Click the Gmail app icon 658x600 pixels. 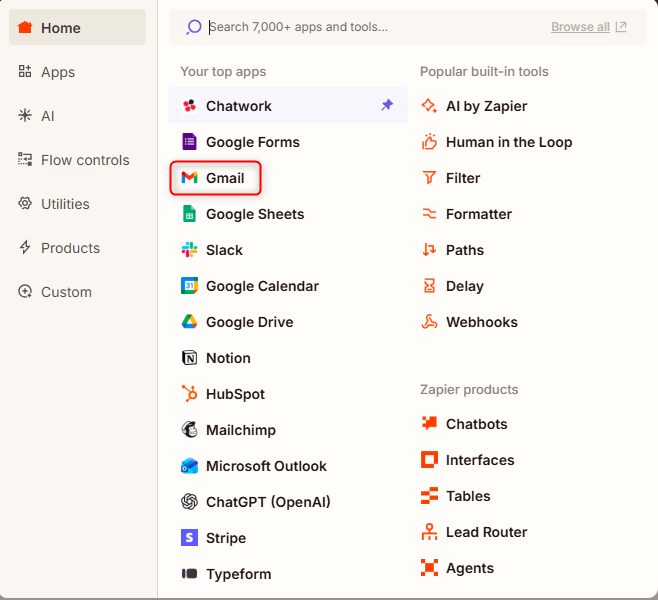[189, 178]
